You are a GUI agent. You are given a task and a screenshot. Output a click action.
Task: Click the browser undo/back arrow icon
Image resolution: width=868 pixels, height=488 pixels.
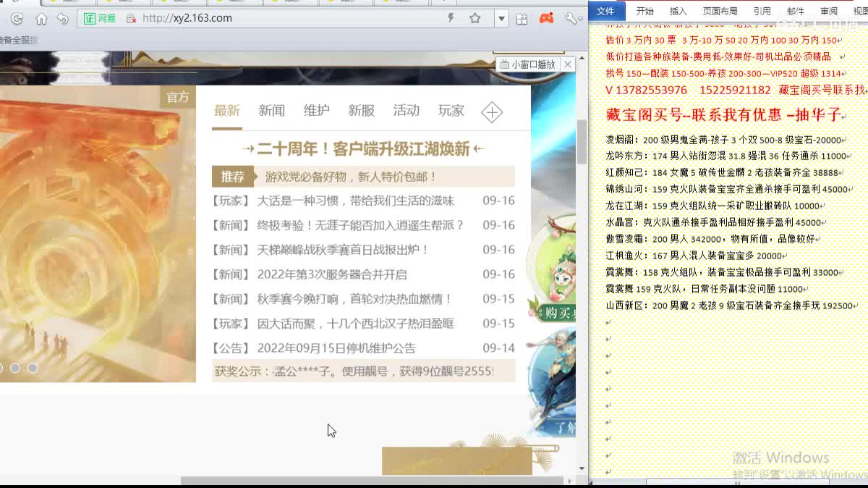click(x=63, y=18)
